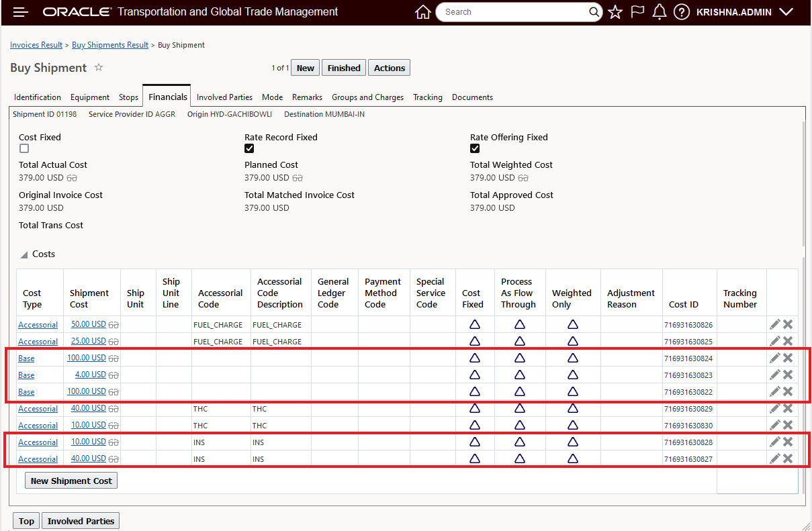Expand the KRISHNA.ADMIN user menu

click(787, 12)
